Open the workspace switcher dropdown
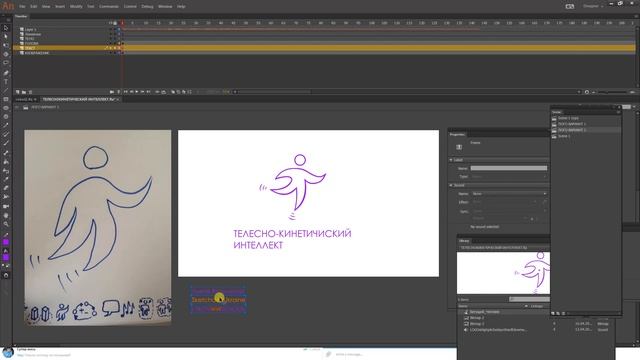 point(593,6)
